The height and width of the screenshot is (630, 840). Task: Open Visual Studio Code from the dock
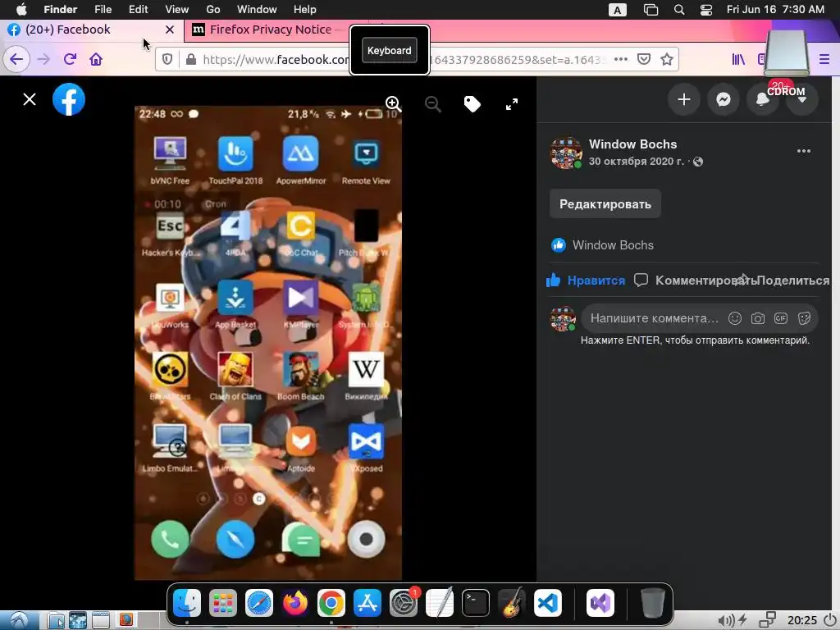click(547, 603)
